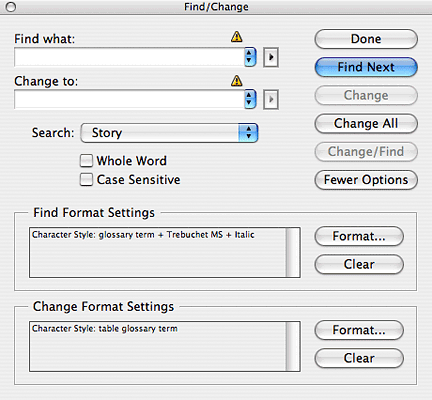The image size is (432, 400).
Task: Collapse dialog with Fewer Options button
Action: [x=366, y=180]
